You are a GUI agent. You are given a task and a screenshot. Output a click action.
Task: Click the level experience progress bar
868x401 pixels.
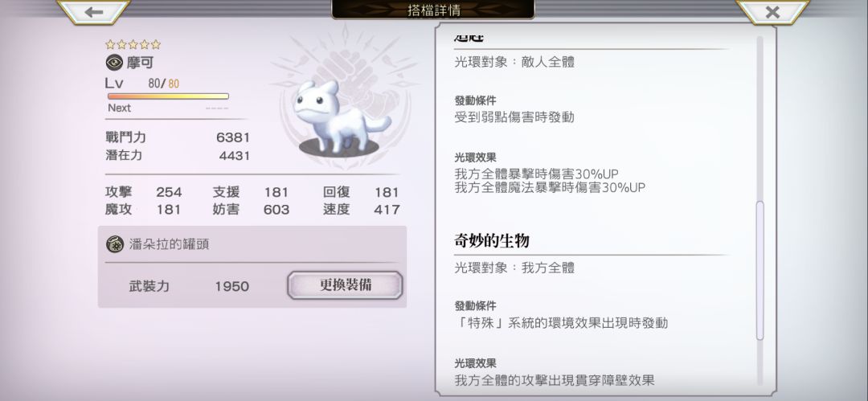tap(168, 96)
